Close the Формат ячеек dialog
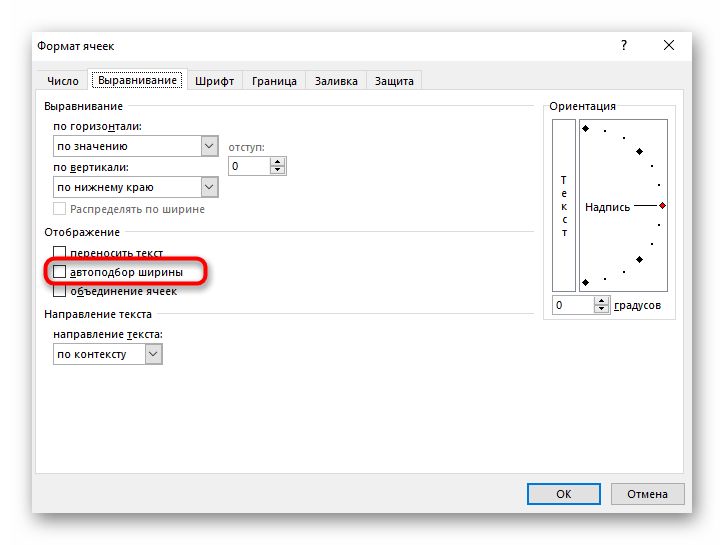The image size is (724, 545). (x=669, y=45)
